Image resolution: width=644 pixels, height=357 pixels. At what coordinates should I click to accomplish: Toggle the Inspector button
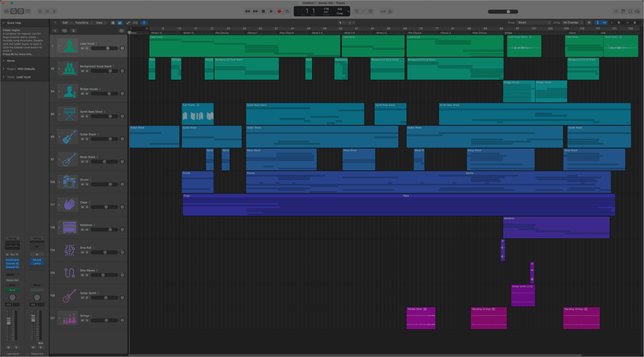tap(13, 11)
